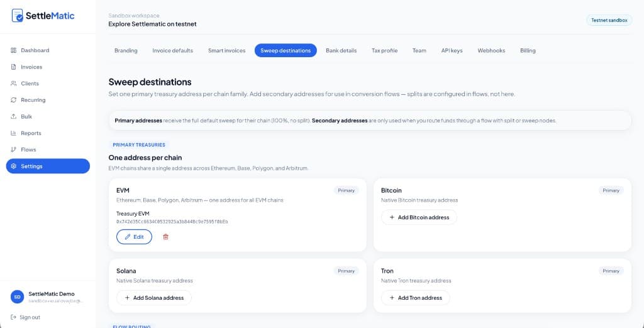The height and width of the screenshot is (328, 644).
Task: Switch to the Team tab
Action: coord(419,50)
